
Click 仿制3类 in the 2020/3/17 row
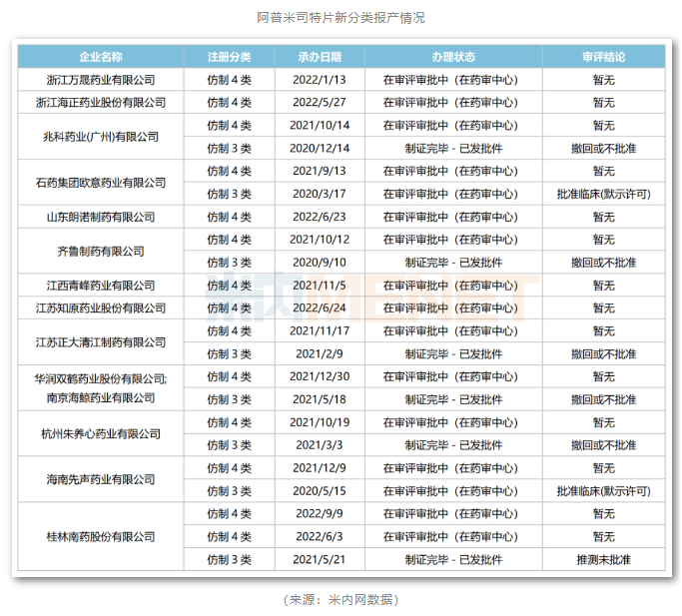click(x=230, y=194)
